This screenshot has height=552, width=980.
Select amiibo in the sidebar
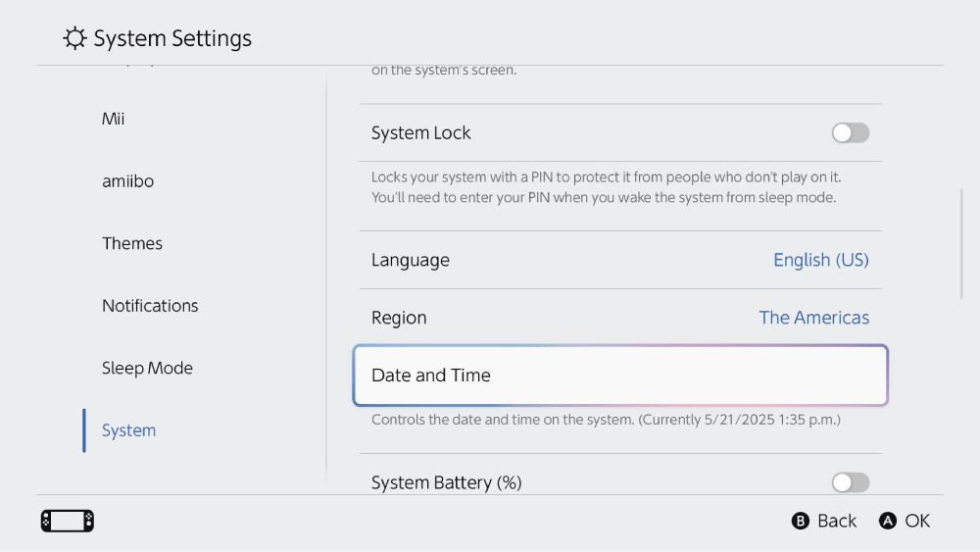pyautogui.click(x=127, y=181)
